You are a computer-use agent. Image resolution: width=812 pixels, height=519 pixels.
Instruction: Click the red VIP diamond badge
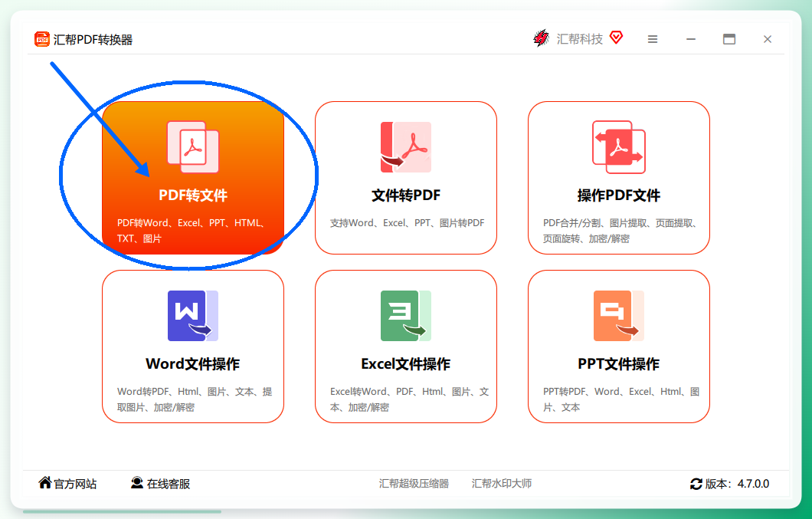click(x=616, y=38)
